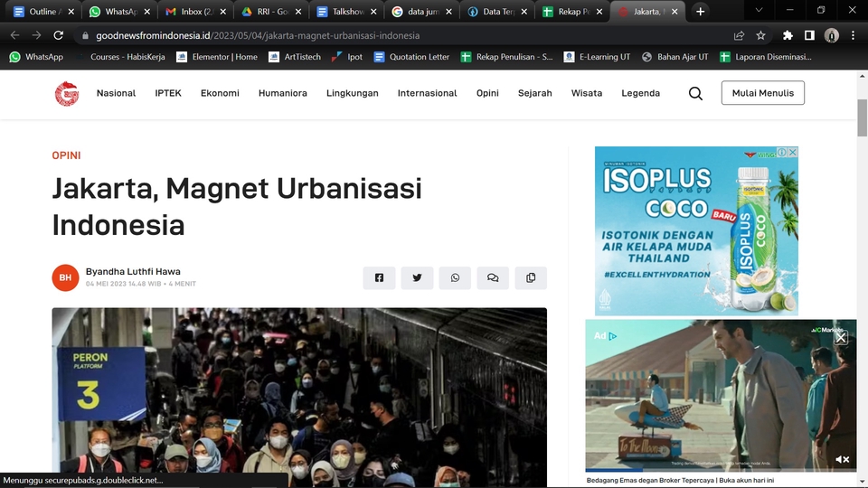Open browser extensions puzzle icon
Viewport: 868px width, 488px height.
[x=788, y=35]
